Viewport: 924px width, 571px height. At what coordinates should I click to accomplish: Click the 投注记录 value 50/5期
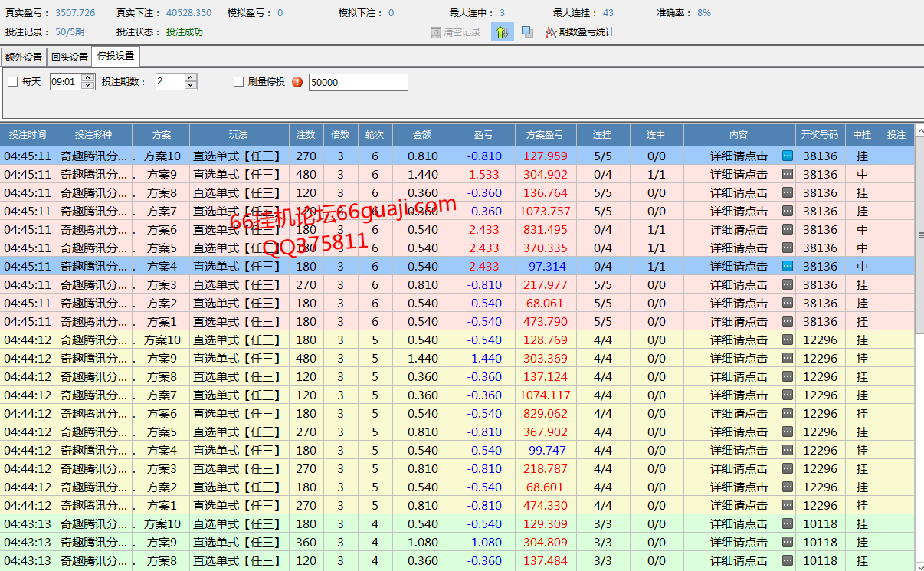(x=70, y=32)
